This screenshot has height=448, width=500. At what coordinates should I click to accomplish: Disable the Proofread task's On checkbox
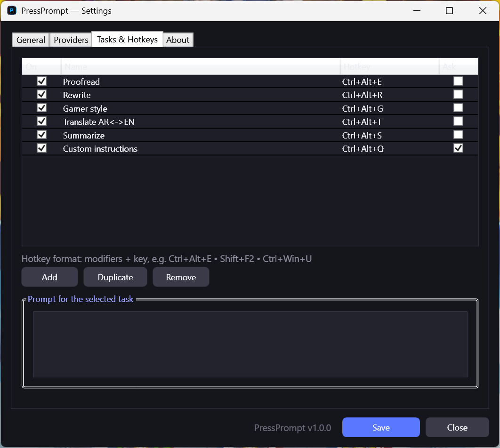pos(41,81)
